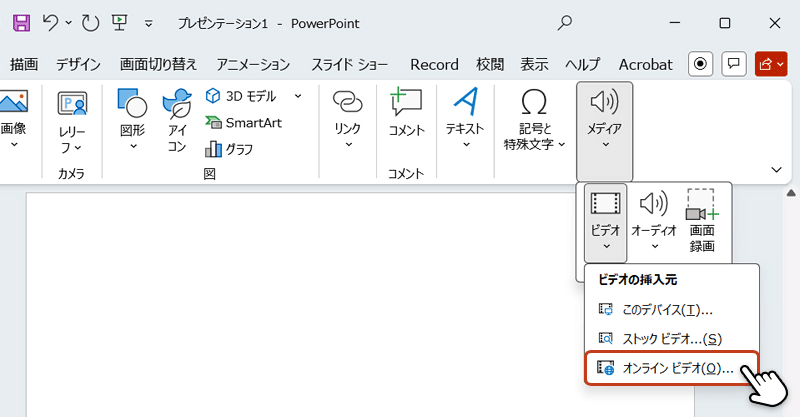Go to the スライド ショー tab
The height and width of the screenshot is (417, 800).
click(x=349, y=64)
